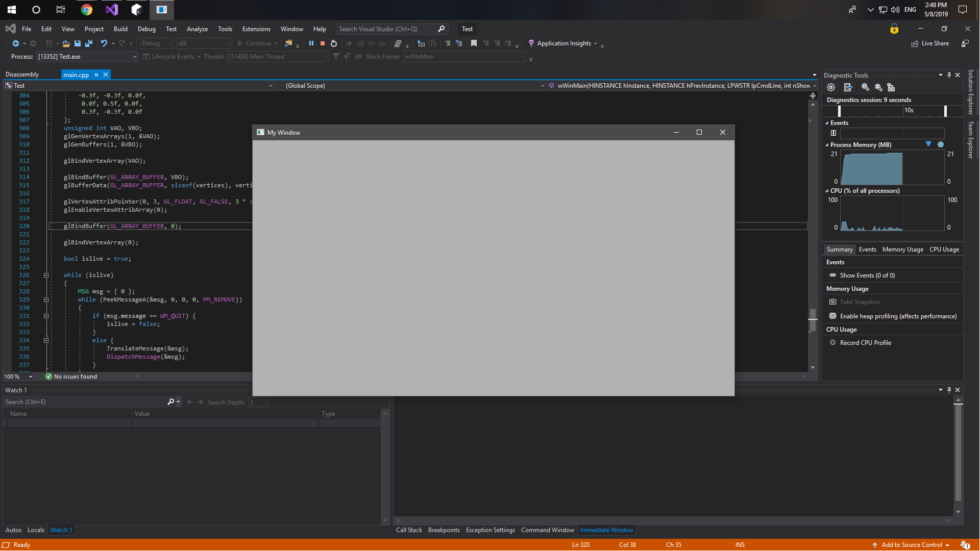Open the Windows Start menu

pos(11,10)
